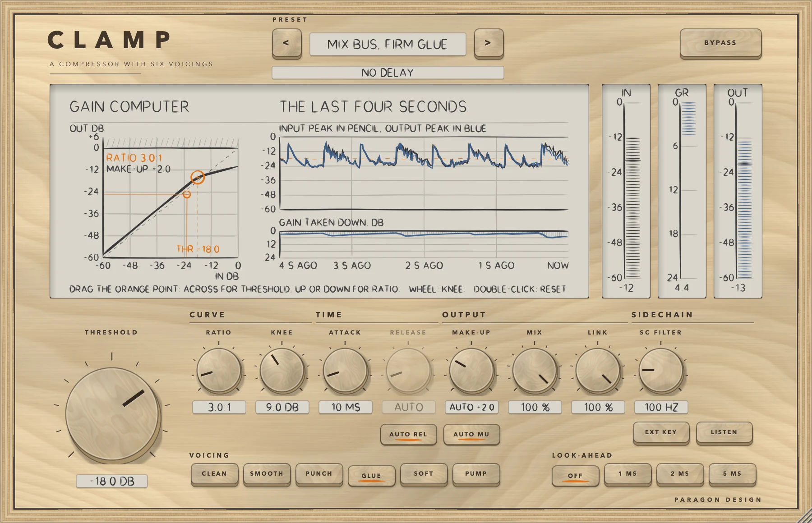Click the 100 HZ sidechain filter value field
Image resolution: width=812 pixels, height=523 pixels.
point(661,407)
